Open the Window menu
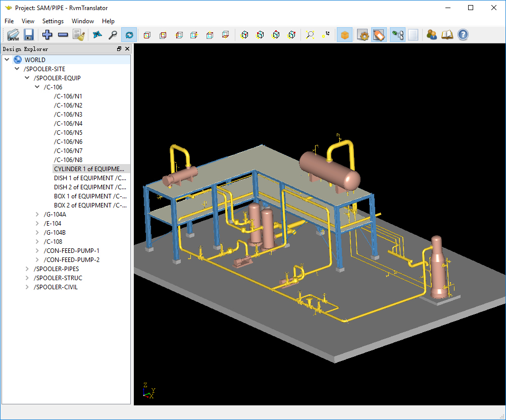This screenshot has height=420, width=506. [83, 21]
